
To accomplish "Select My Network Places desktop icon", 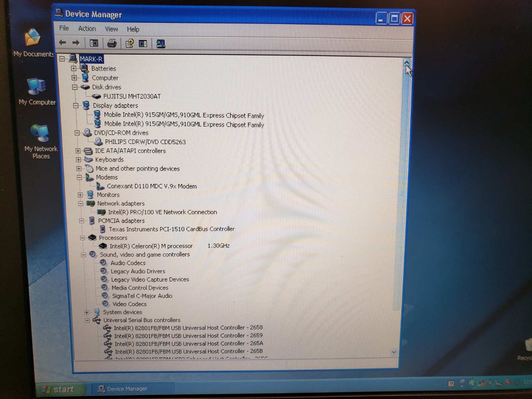I will point(41,142).
